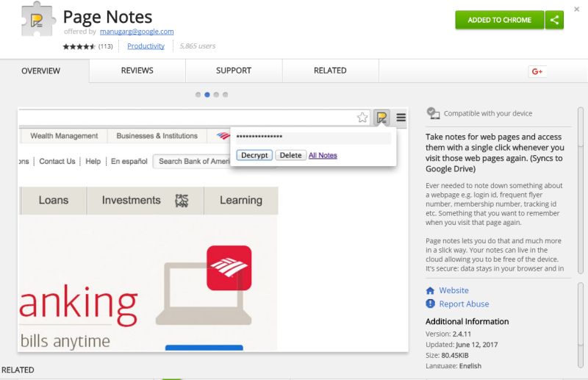Viewport: 588px width, 380px height.
Task: Select the second (active) carousel dot
Action: point(207,95)
